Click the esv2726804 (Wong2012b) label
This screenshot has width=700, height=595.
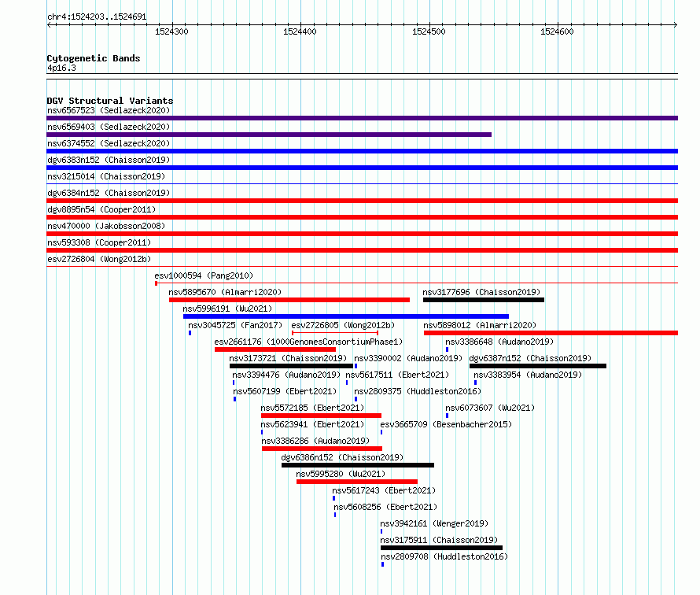pos(99,259)
